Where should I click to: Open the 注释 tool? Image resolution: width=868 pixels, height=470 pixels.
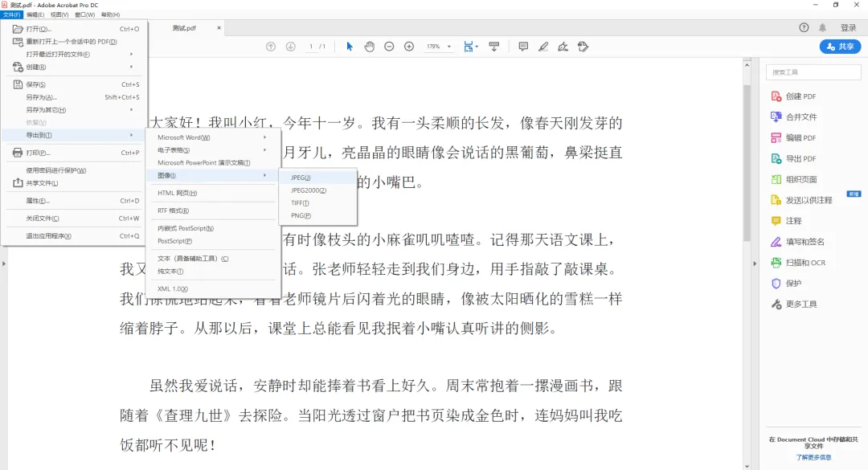[x=786, y=221]
